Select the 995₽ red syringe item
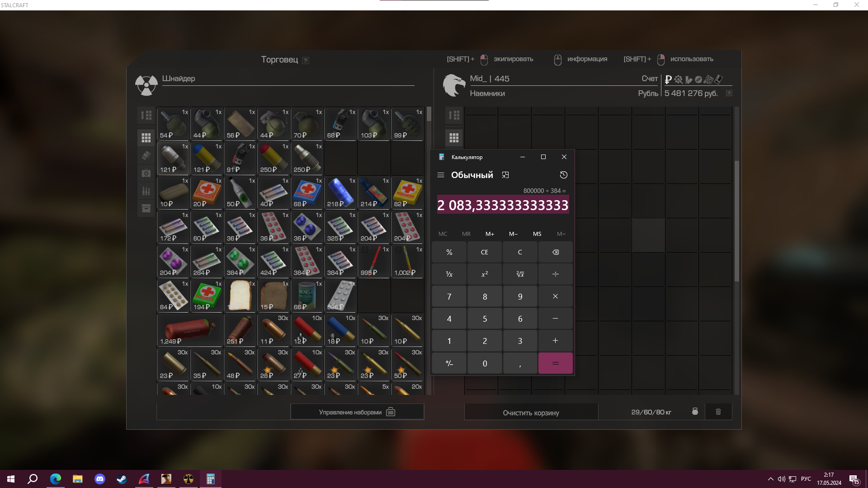The width and height of the screenshot is (868, 488). (x=374, y=262)
